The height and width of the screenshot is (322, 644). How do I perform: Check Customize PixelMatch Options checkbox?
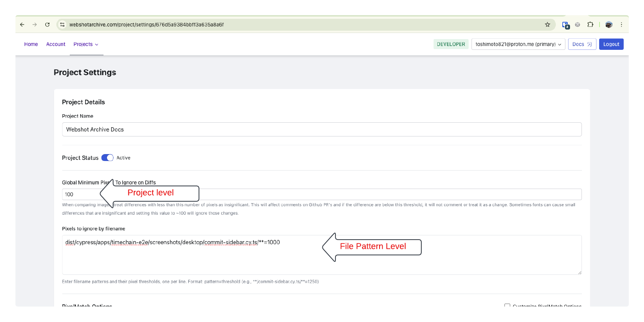point(507,305)
